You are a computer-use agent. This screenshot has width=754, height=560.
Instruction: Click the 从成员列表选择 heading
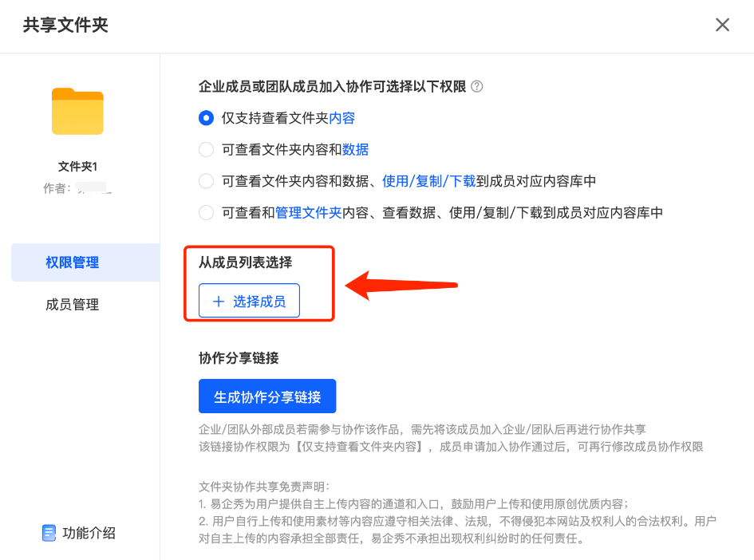tap(245, 262)
